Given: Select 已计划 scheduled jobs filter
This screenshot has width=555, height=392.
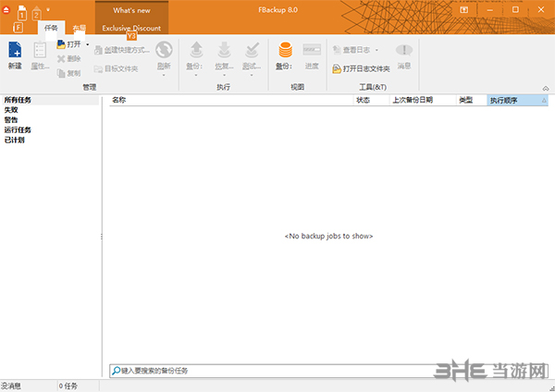Looking at the screenshot, I should (x=15, y=140).
